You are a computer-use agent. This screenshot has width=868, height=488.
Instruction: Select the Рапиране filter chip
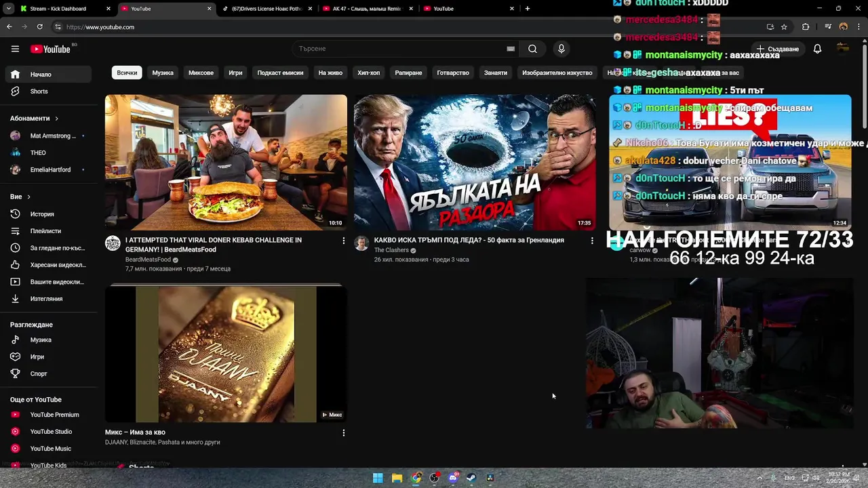pyautogui.click(x=408, y=73)
